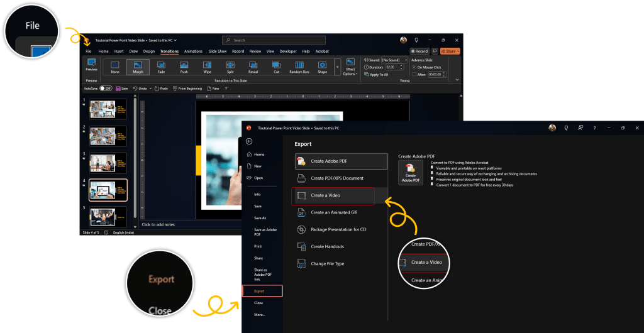This screenshot has width=644, height=333.
Task: Select slide 3 thumbnail in panel
Action: [x=108, y=162]
